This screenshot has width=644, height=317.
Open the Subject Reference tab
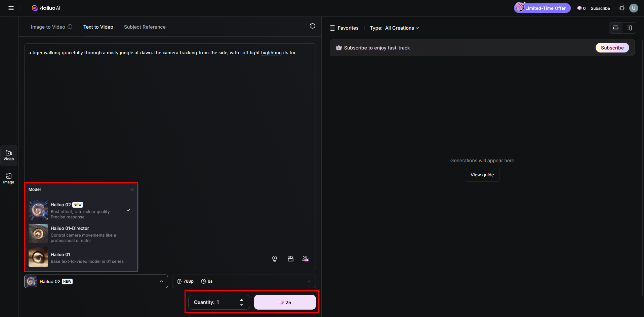[x=145, y=27]
